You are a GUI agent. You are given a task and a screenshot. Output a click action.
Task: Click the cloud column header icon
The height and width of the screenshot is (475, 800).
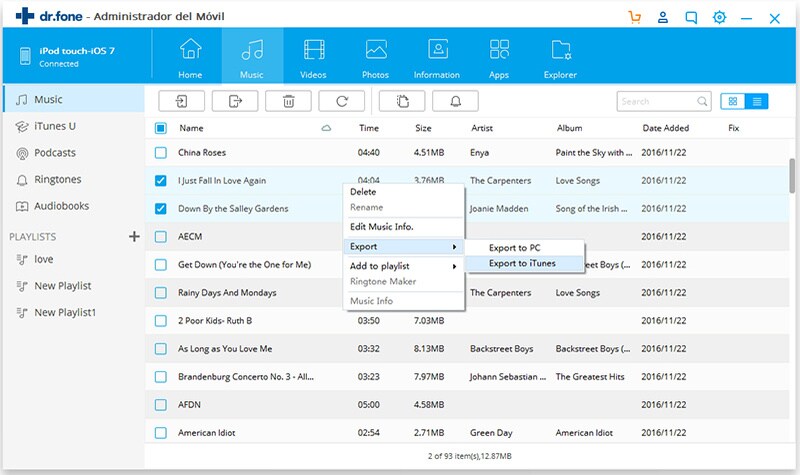coord(326,128)
